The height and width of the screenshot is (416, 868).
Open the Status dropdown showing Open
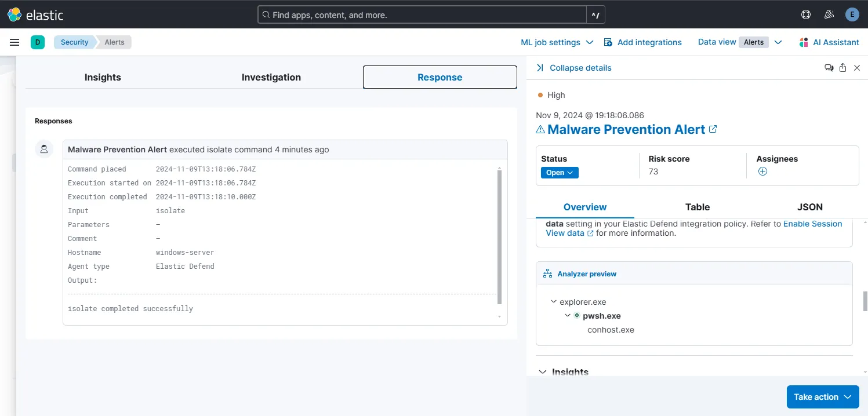[558, 172]
